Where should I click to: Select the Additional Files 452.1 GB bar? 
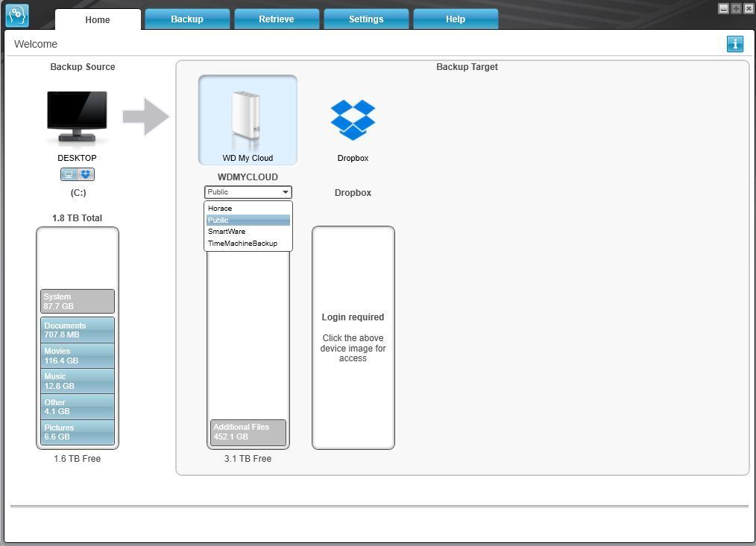tap(248, 432)
